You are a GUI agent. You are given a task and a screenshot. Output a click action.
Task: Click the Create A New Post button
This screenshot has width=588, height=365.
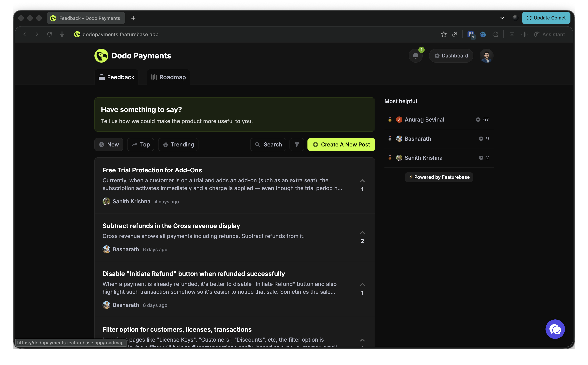pyautogui.click(x=341, y=144)
